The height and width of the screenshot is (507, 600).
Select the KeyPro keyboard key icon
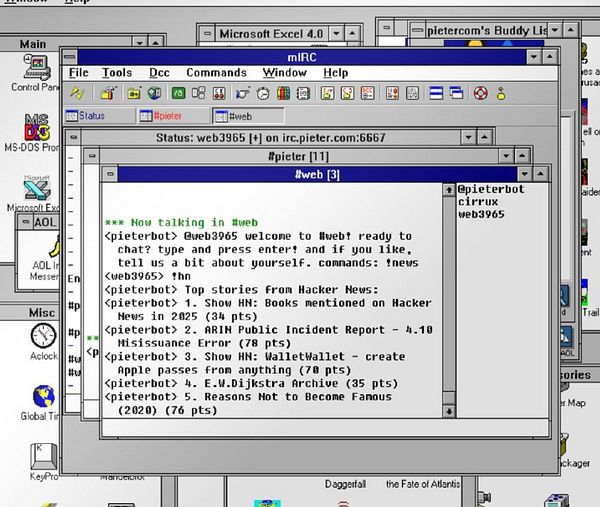[44, 456]
